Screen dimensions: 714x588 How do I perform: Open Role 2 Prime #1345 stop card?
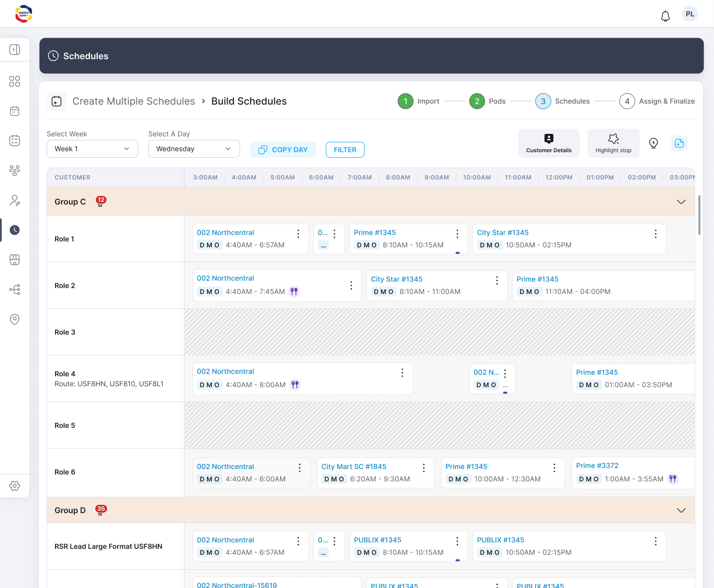[603, 285]
